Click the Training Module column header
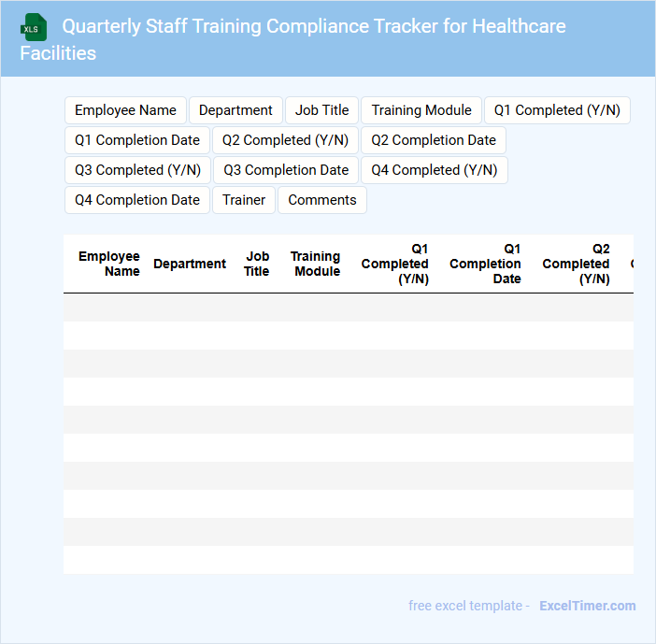The height and width of the screenshot is (644, 656). [x=316, y=264]
